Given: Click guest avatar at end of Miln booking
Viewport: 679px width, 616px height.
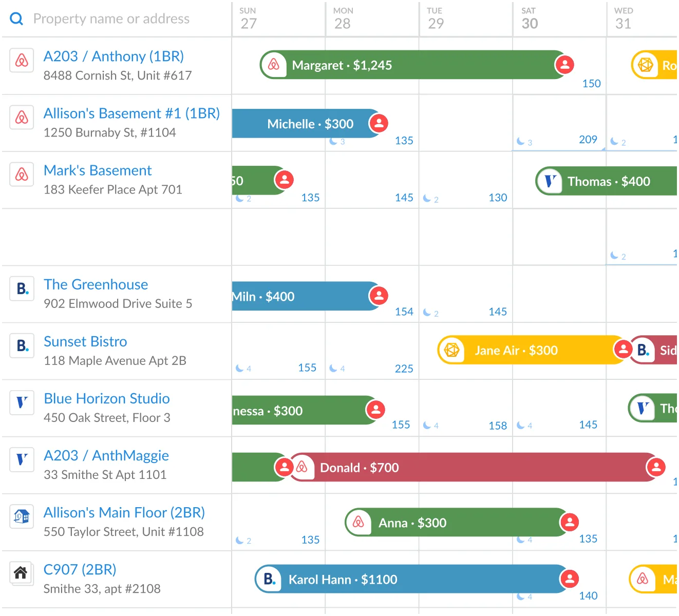Looking at the screenshot, I should [x=379, y=296].
